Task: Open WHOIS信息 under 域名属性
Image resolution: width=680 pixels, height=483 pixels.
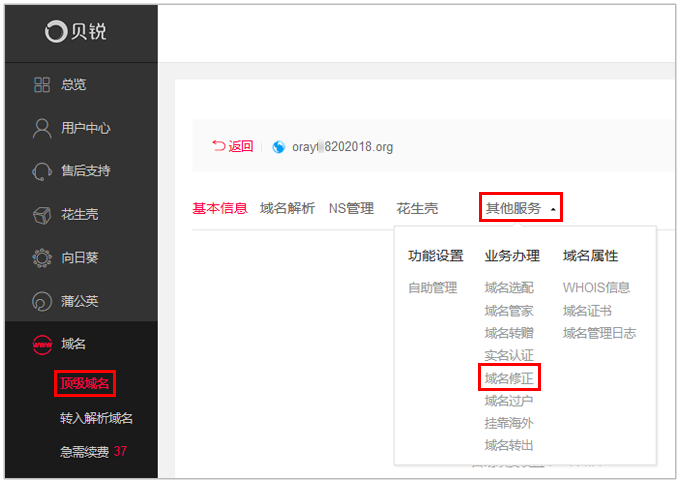Action: point(596,288)
